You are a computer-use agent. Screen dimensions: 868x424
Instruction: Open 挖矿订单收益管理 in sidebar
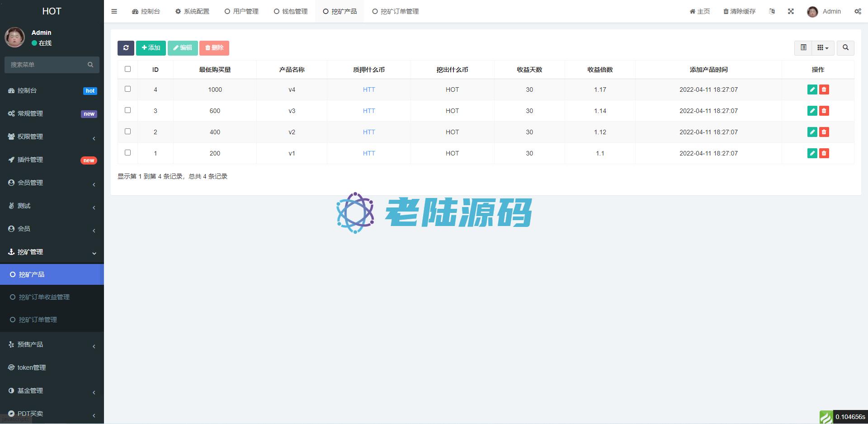coord(44,297)
